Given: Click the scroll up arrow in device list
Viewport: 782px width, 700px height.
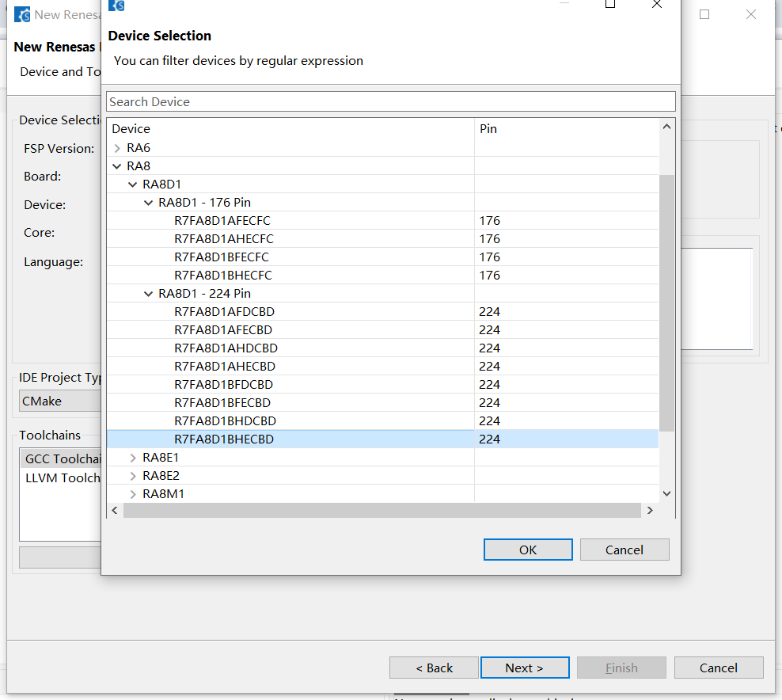Looking at the screenshot, I should pos(666,127).
